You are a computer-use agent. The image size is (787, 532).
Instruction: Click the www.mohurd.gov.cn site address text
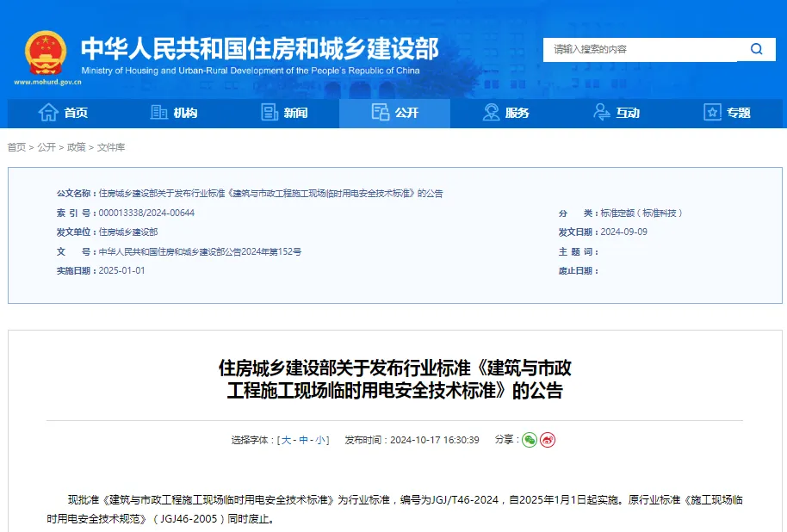pyautogui.click(x=47, y=84)
